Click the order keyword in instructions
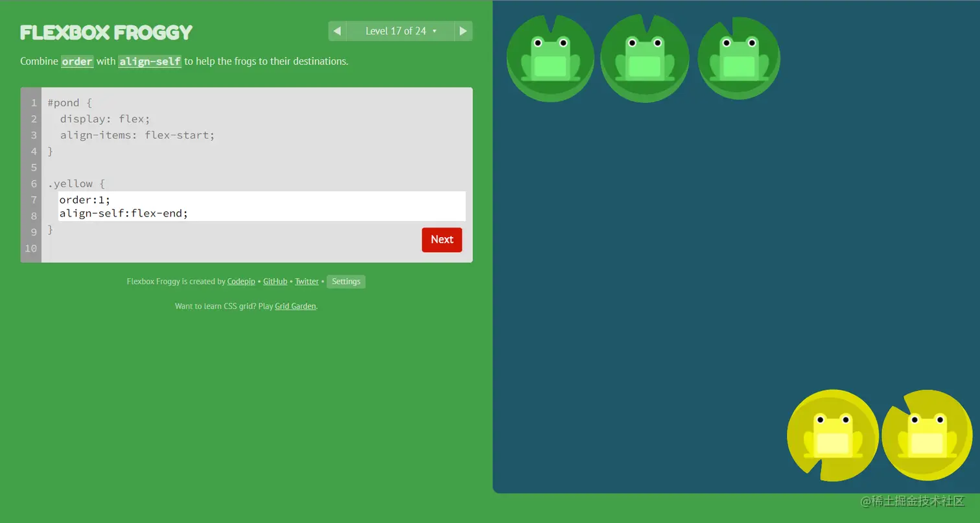Screen dimensions: 980x523 click(x=77, y=62)
